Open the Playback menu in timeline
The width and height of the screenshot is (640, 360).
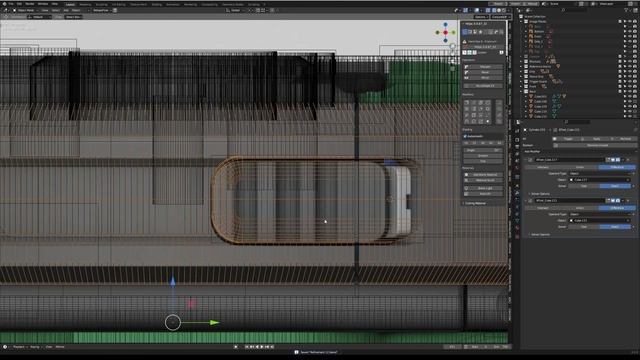tap(19, 347)
